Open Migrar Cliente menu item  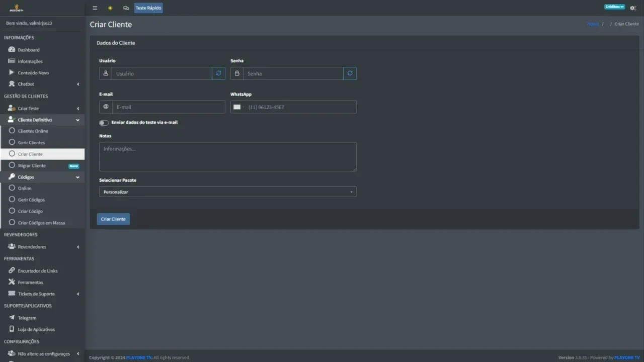tap(32, 166)
